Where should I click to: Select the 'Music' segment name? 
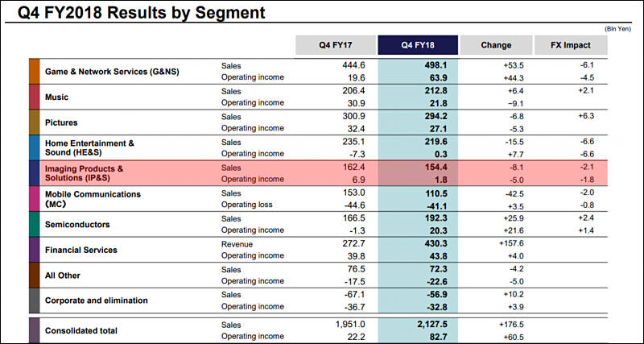pos(56,97)
